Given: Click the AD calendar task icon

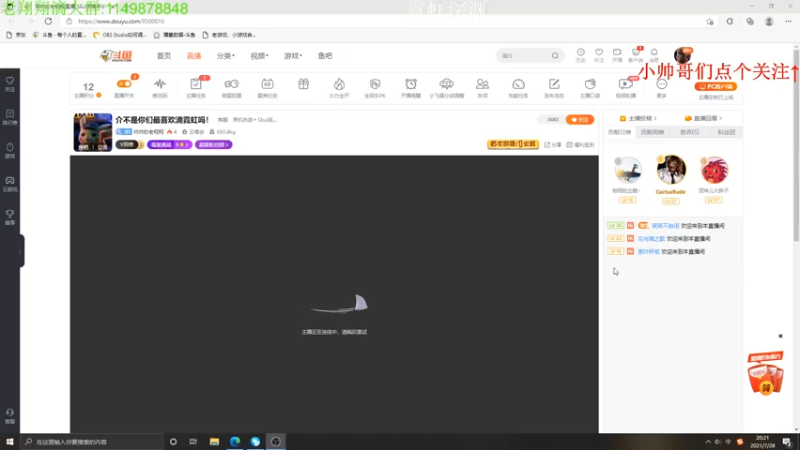Looking at the screenshot, I should tap(267, 84).
